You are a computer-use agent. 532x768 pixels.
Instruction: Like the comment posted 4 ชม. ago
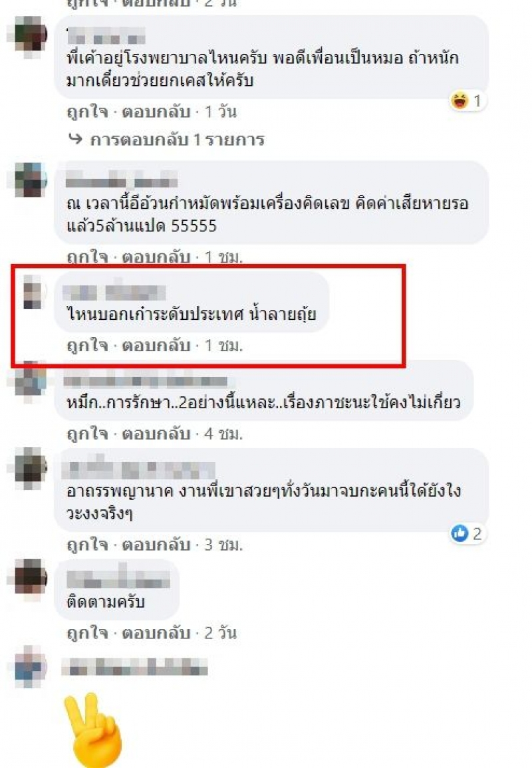pyautogui.click(x=86, y=434)
